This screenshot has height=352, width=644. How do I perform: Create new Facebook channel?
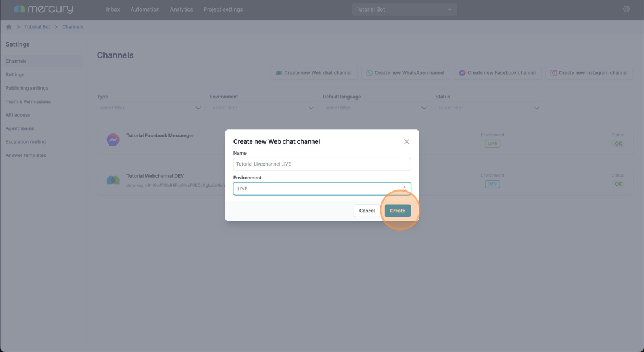tap(497, 72)
